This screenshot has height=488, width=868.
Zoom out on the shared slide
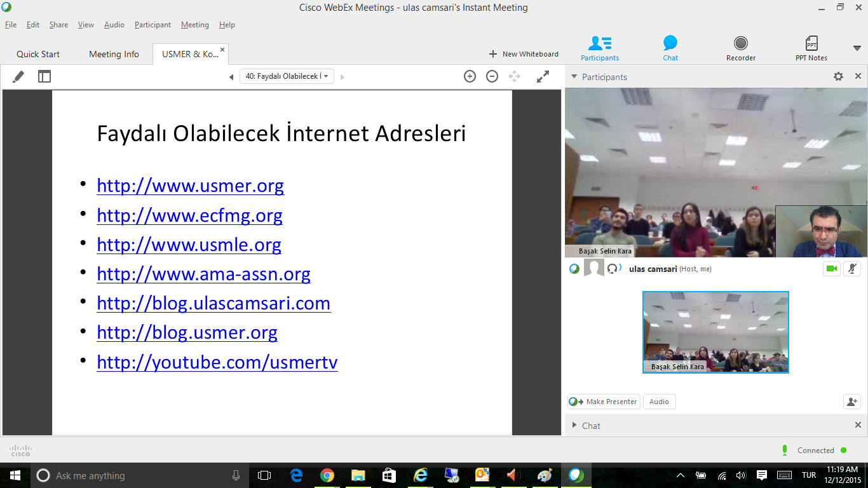point(492,76)
